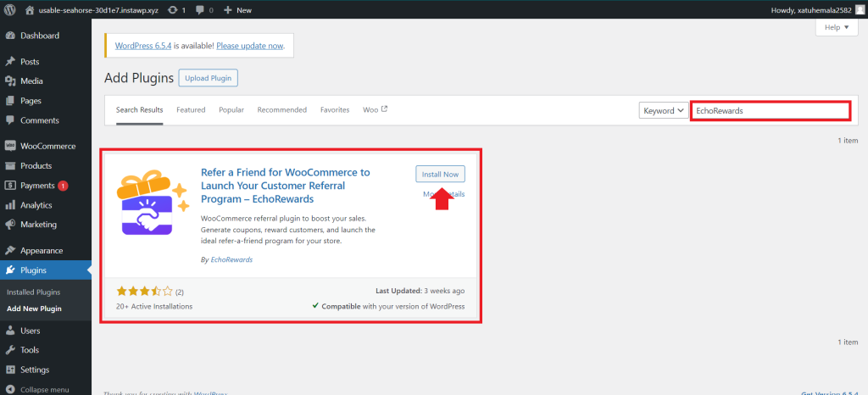The height and width of the screenshot is (395, 868).
Task: Click the Plugins plug icon in the sidebar
Action: 10,270
